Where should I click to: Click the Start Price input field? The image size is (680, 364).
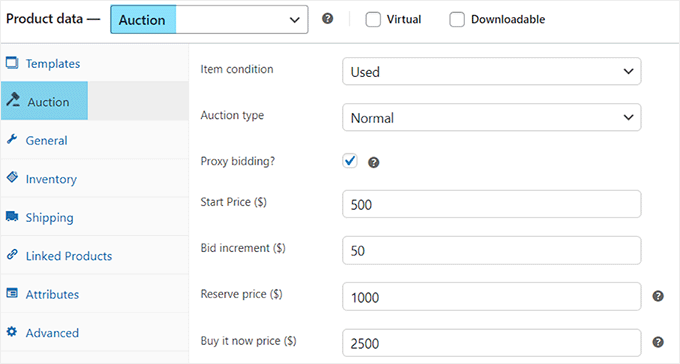click(491, 204)
